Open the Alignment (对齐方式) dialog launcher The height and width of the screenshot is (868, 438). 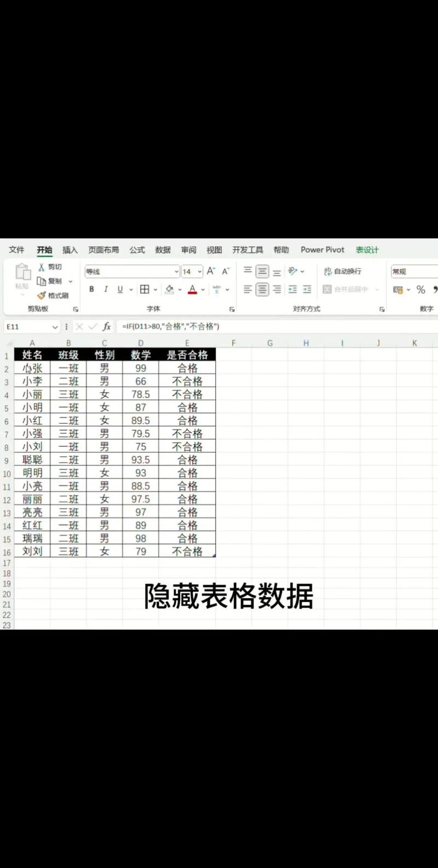[x=382, y=310]
